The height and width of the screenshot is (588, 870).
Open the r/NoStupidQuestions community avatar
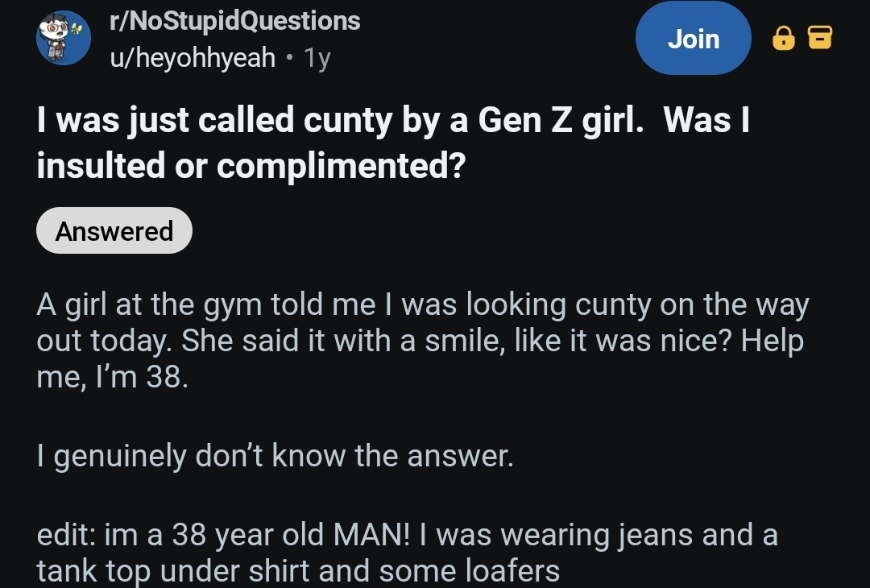click(x=64, y=38)
